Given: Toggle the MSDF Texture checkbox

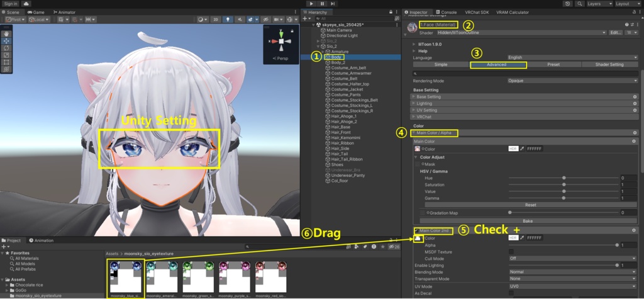Looking at the screenshot, I should tap(511, 252).
